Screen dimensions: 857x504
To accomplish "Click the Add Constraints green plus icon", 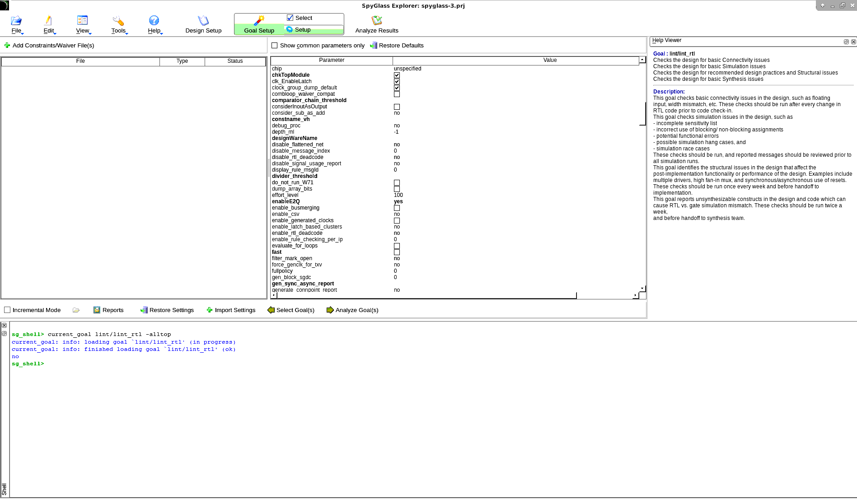I will pos(7,45).
